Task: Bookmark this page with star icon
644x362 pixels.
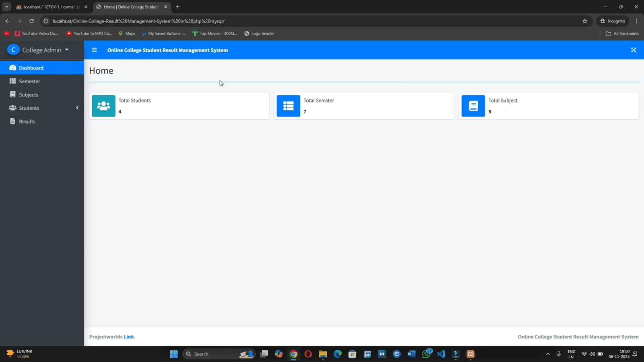Action: tap(585, 21)
